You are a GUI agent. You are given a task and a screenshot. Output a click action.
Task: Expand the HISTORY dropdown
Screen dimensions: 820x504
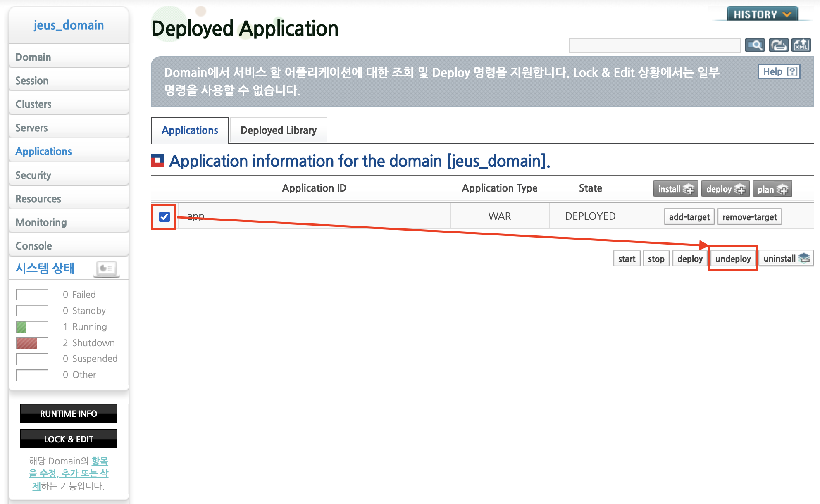click(762, 14)
